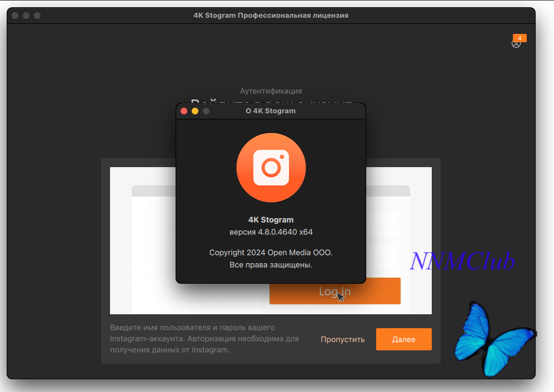Click the версия 4.8.0.4640 x64 text
The image size is (554, 392).
(x=271, y=232)
